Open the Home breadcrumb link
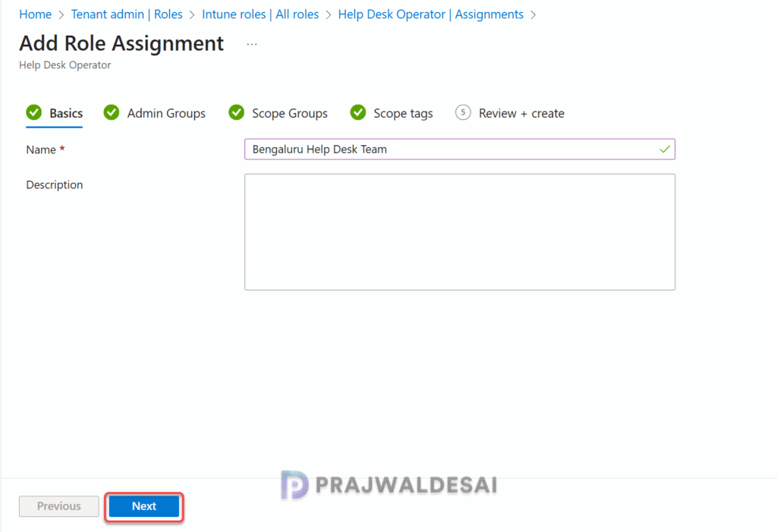 [35, 14]
